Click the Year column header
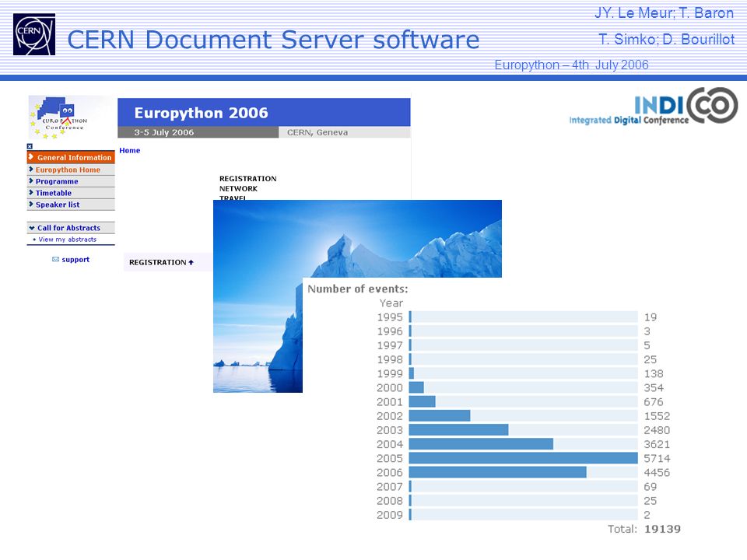747x560 pixels. click(391, 303)
